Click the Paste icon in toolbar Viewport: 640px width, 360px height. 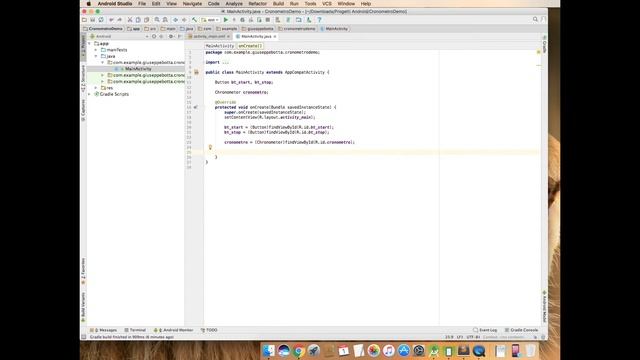click(x=146, y=20)
